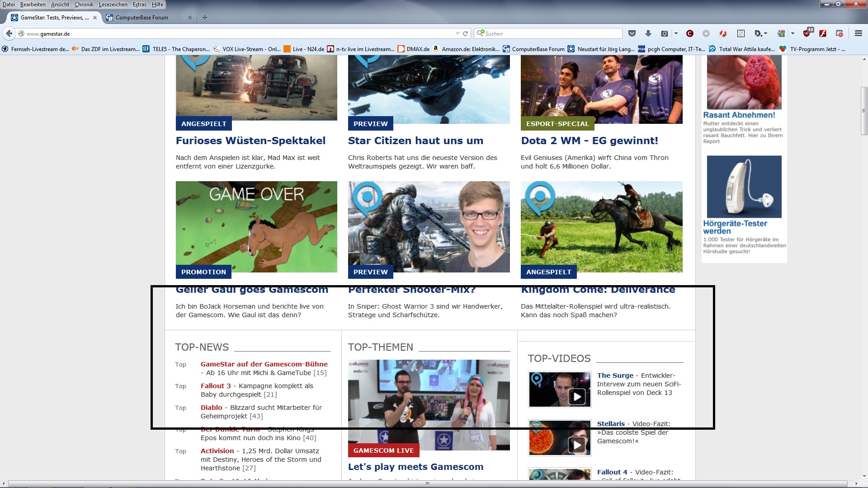Open Dota 2 WM - EG gewinnt! article

[x=589, y=141]
